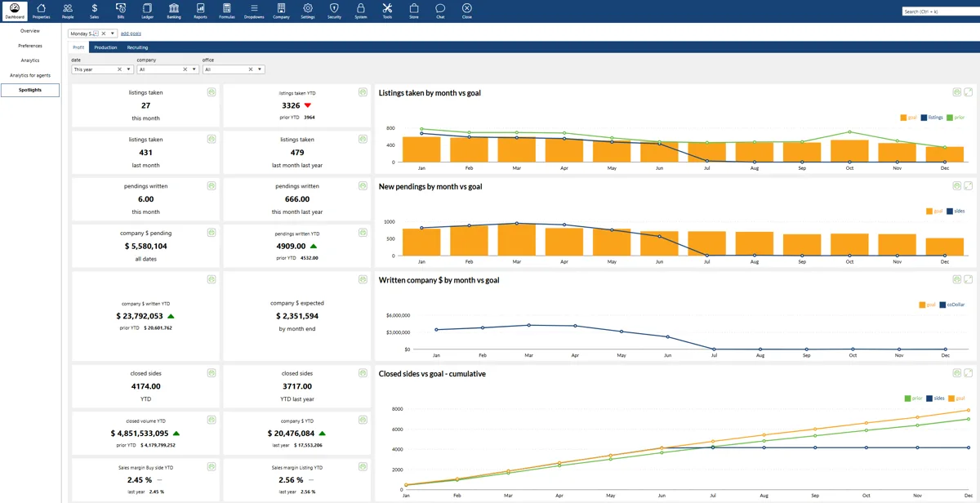This screenshot has width=980, height=503.
Task: Switch to the Production tab
Action: [105, 47]
